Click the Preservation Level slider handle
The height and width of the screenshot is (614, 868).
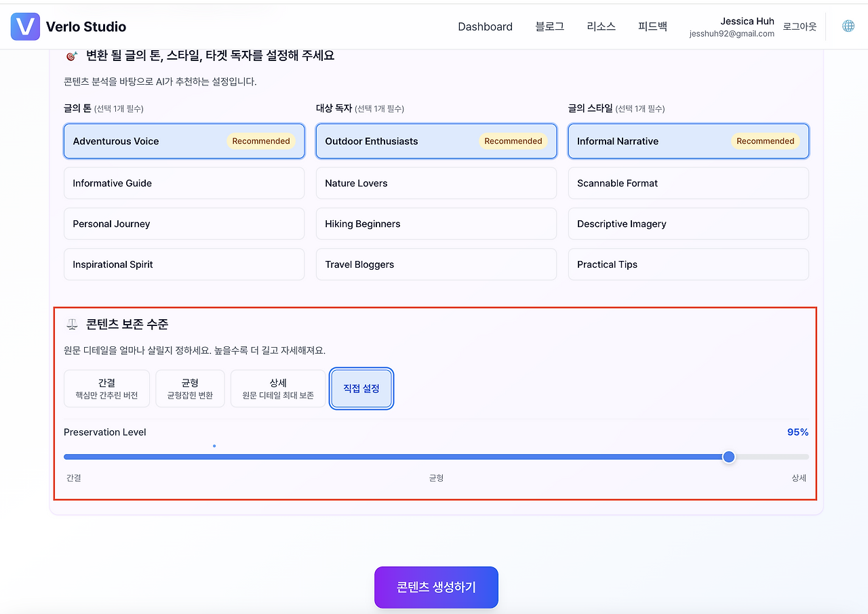[728, 457]
